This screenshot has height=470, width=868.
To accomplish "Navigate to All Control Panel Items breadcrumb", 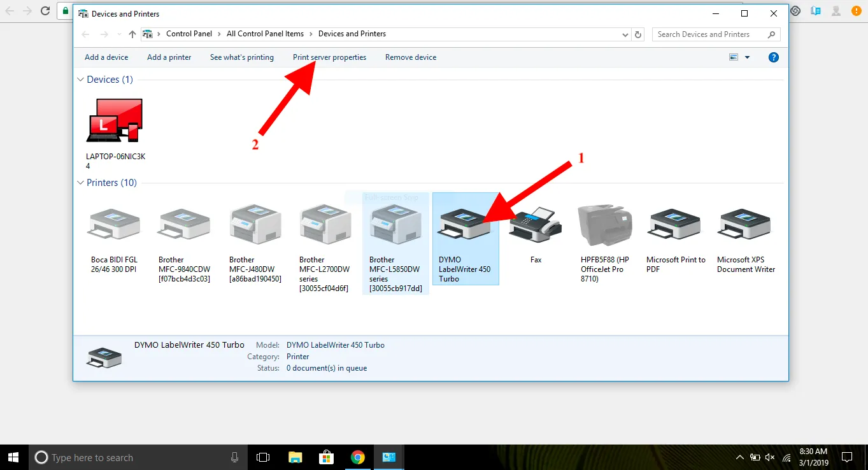I will pos(266,34).
